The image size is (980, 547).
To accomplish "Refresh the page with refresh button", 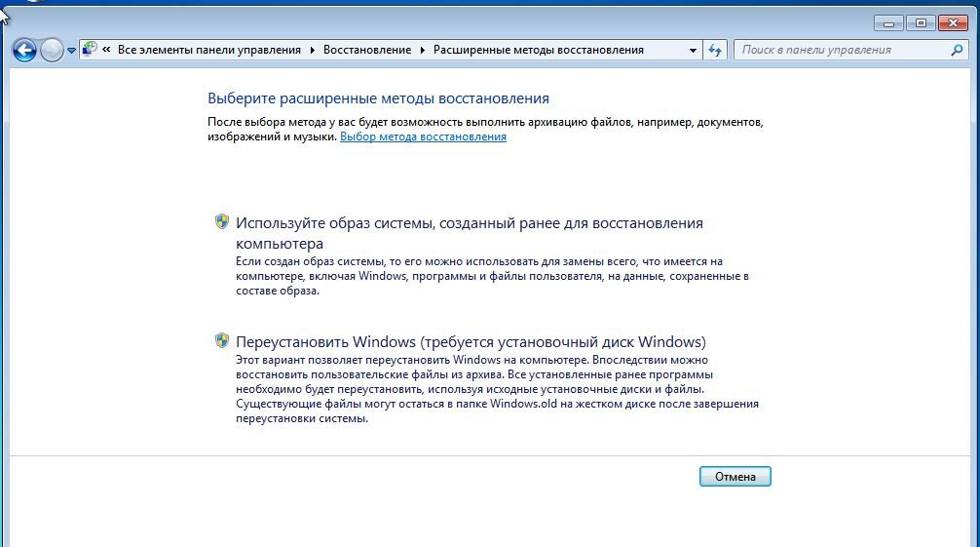I will [x=715, y=50].
